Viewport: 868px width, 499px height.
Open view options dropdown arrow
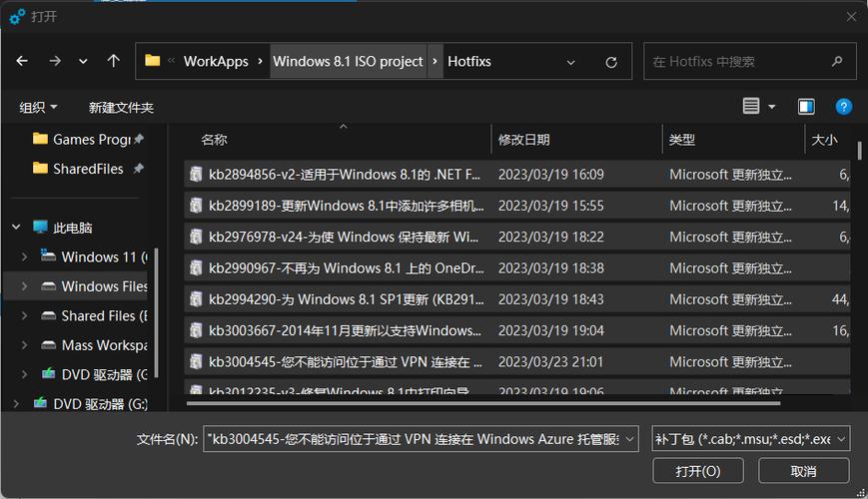coord(772,107)
